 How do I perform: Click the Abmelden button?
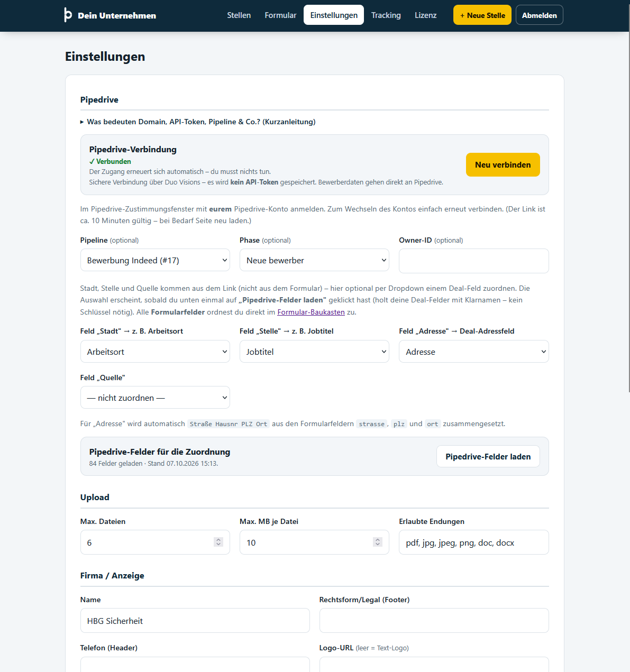(x=540, y=15)
